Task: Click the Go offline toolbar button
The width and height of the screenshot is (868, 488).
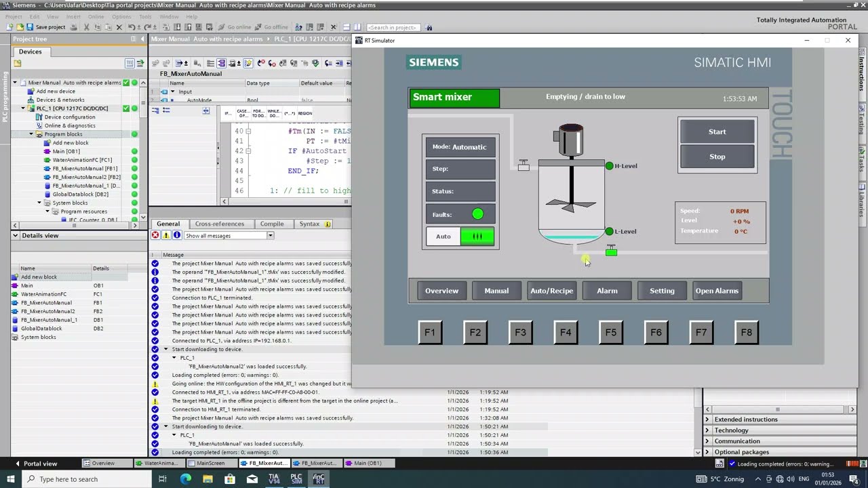Action: pyautogui.click(x=271, y=27)
